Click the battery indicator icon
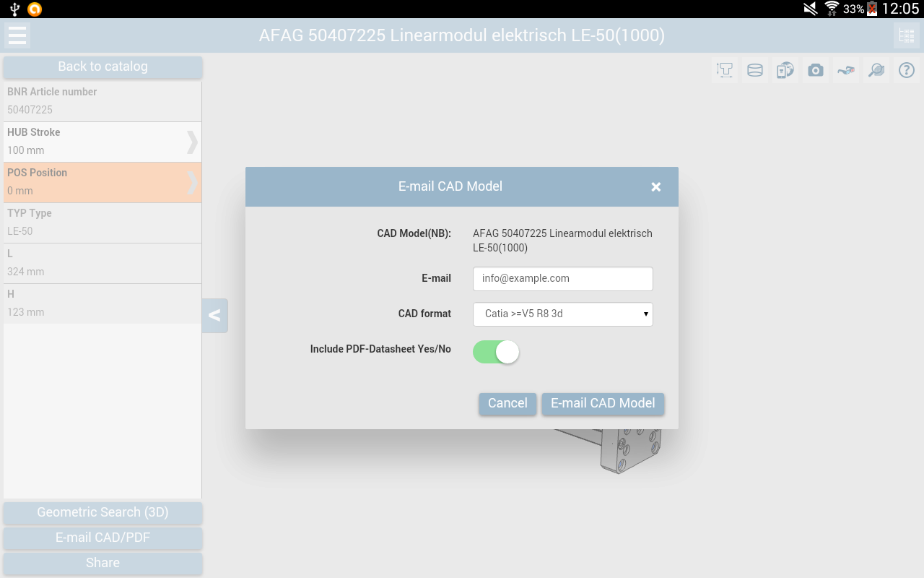924x578 pixels. [x=872, y=9]
